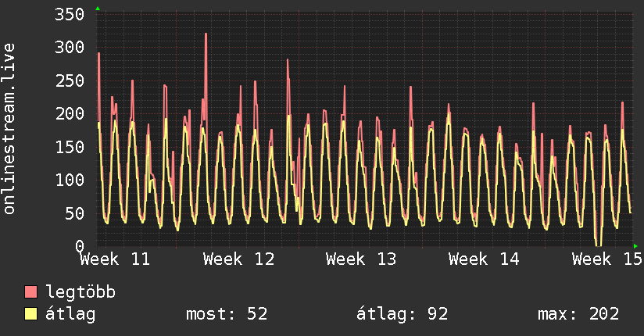Click the 300 y-axis value
Viewport: 644px width, 336px height.
(70, 47)
